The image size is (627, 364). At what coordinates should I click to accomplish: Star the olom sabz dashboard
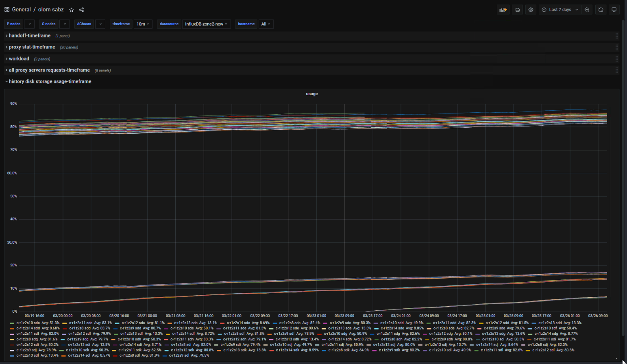pos(72,10)
